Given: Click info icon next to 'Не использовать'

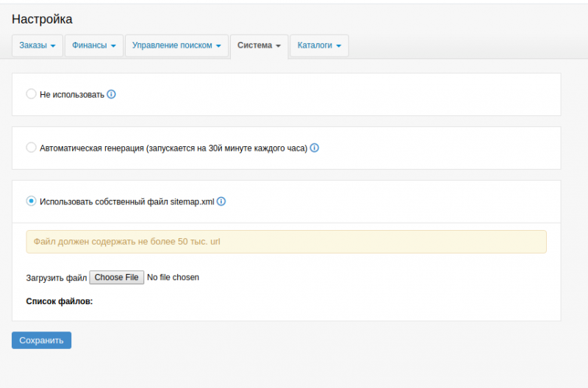Looking at the screenshot, I should pyautogui.click(x=112, y=94).
